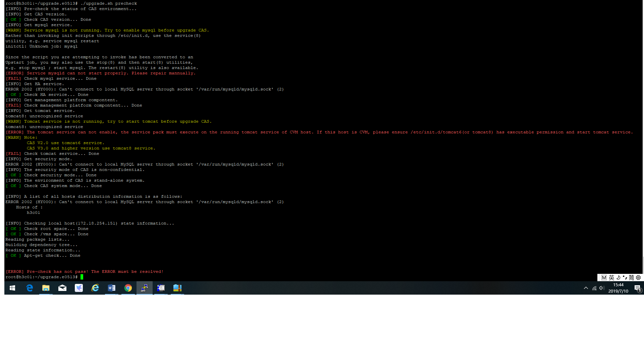
Task: Open the blue bird app icon
Action: tap(79, 288)
